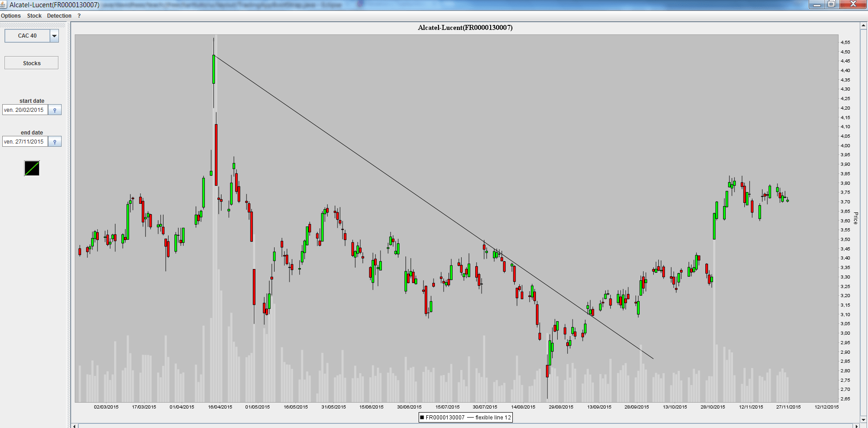The height and width of the screenshot is (428, 868).
Task: Click the price axis value 4,00
Action: (845, 146)
